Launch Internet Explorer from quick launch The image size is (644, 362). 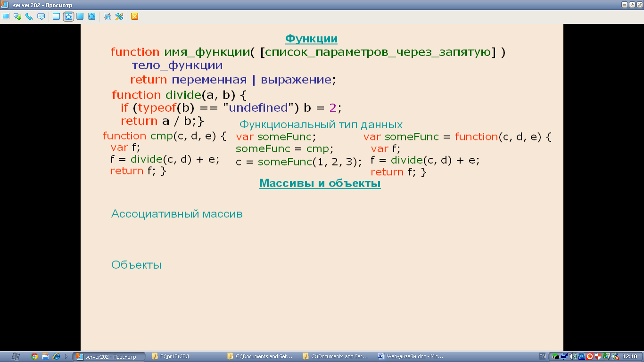pos(57,356)
